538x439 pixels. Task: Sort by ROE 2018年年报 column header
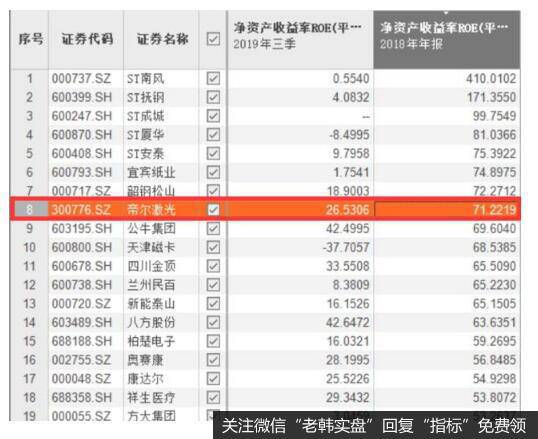(x=447, y=39)
